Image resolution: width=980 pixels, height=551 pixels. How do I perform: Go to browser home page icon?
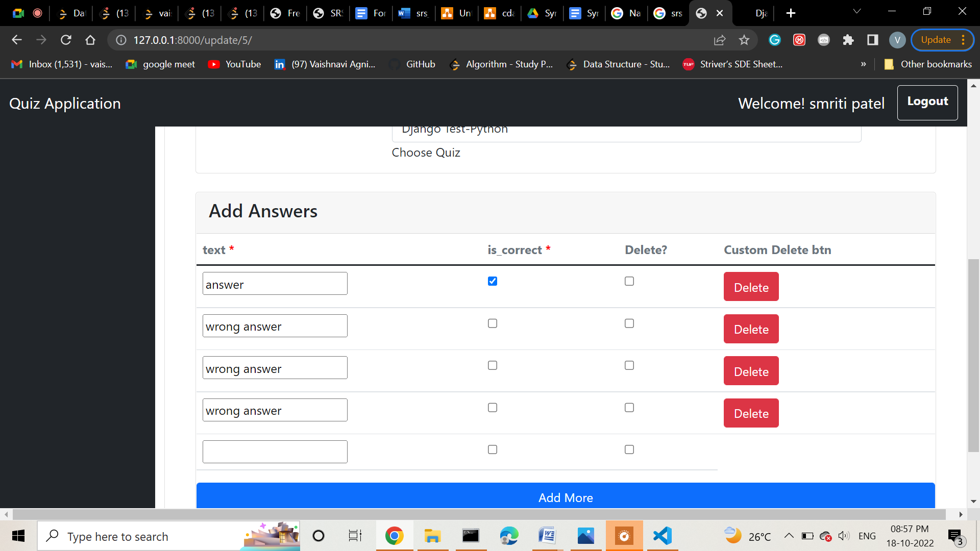[90, 40]
